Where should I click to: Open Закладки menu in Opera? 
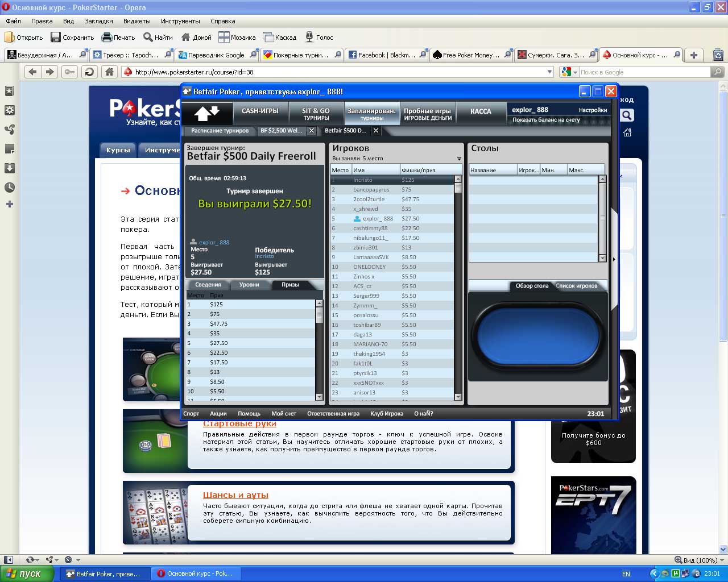click(x=99, y=21)
